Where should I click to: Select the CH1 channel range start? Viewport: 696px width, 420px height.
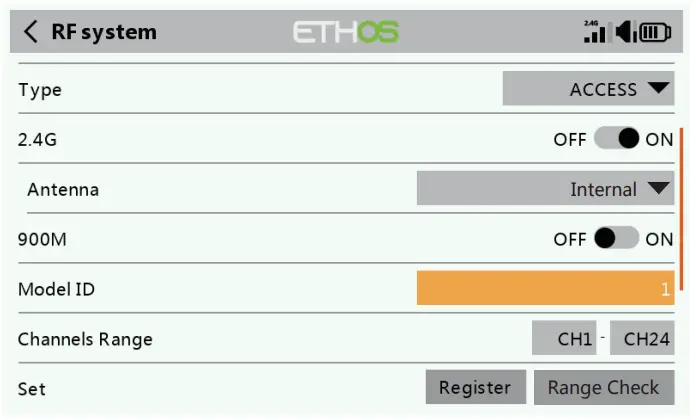coord(564,339)
